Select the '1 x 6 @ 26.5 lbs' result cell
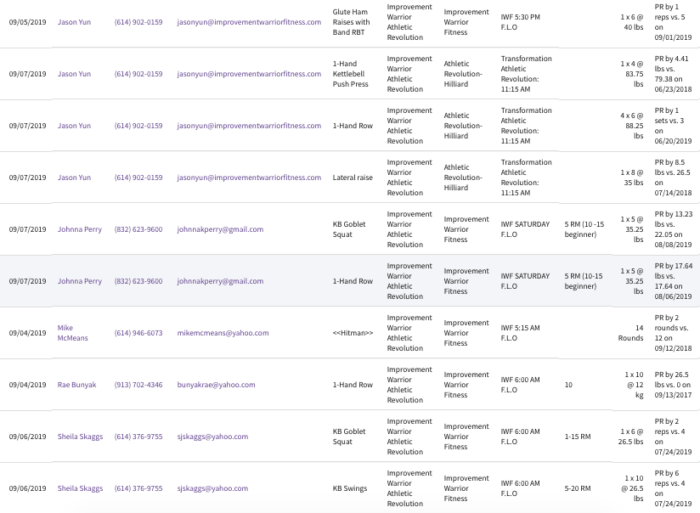Screen dimensions: 700x513 pyautogui.click(x=631, y=436)
